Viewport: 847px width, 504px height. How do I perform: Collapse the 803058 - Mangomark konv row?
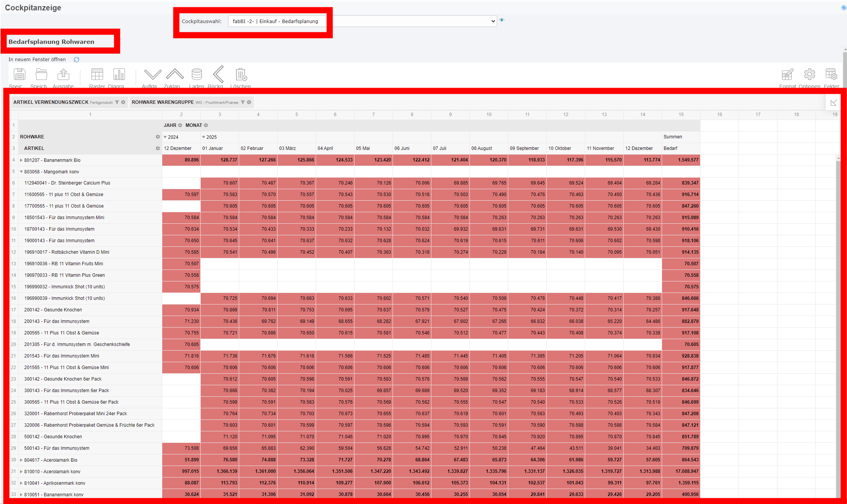click(x=21, y=172)
